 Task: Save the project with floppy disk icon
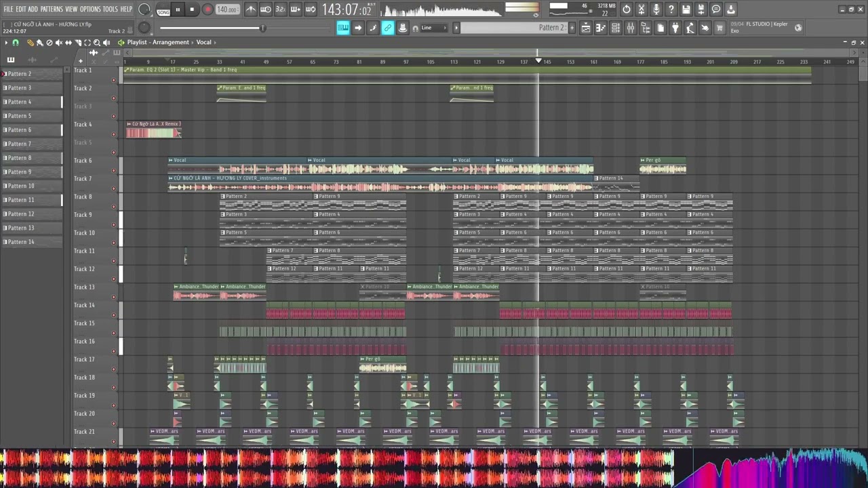[x=686, y=9]
